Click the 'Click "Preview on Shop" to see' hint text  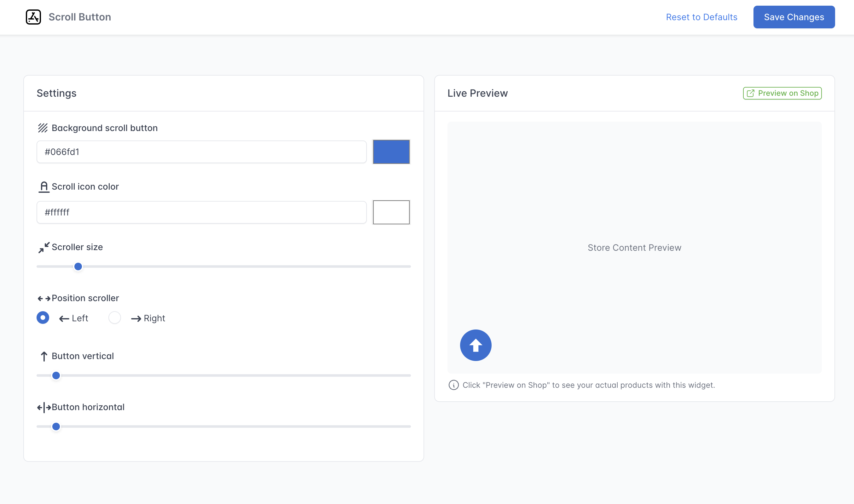589,385
